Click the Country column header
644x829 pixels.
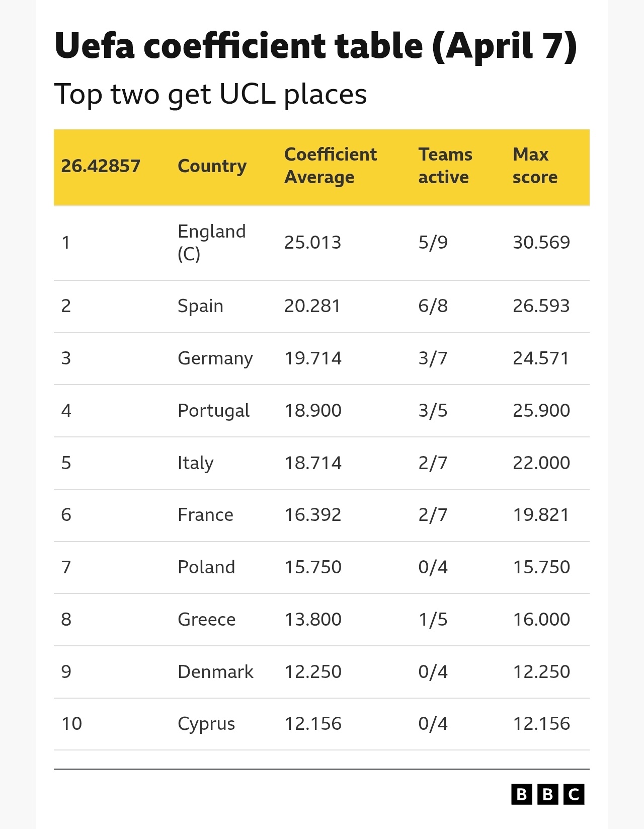[212, 166]
